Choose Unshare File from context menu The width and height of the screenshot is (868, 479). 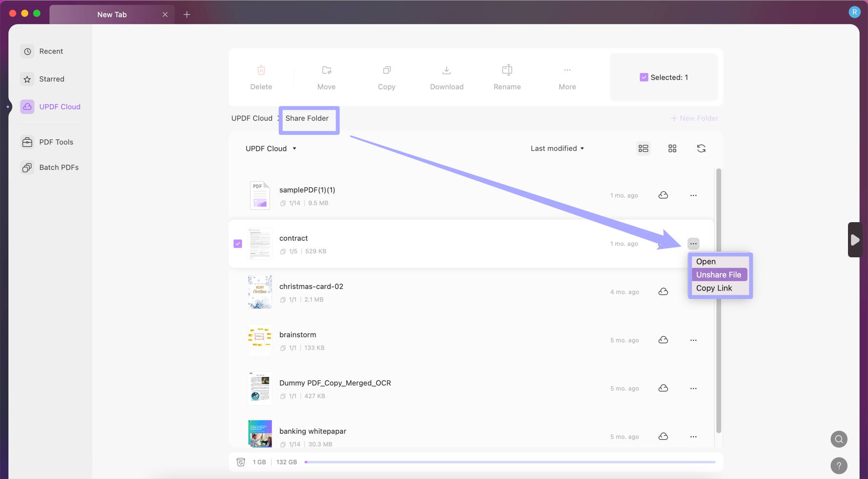(x=719, y=275)
